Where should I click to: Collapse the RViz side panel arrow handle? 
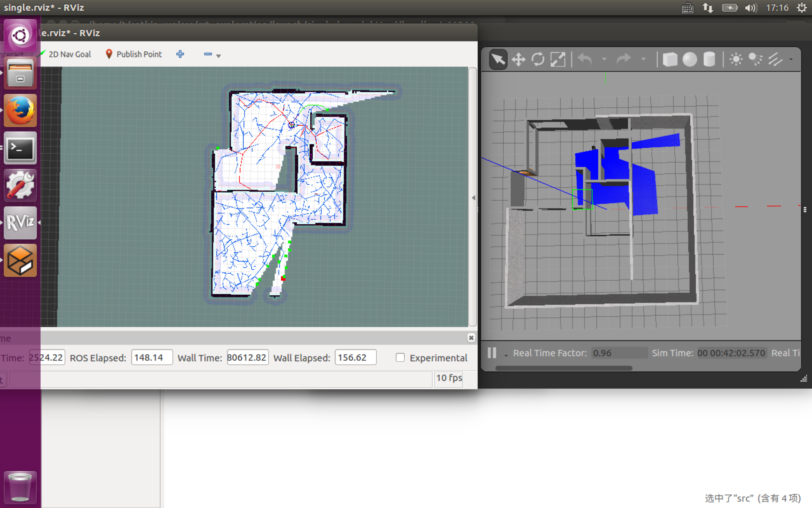(x=474, y=197)
